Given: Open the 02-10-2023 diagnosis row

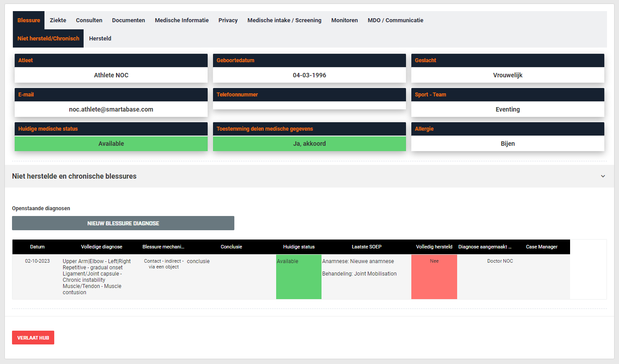Looking at the screenshot, I should 37,261.
